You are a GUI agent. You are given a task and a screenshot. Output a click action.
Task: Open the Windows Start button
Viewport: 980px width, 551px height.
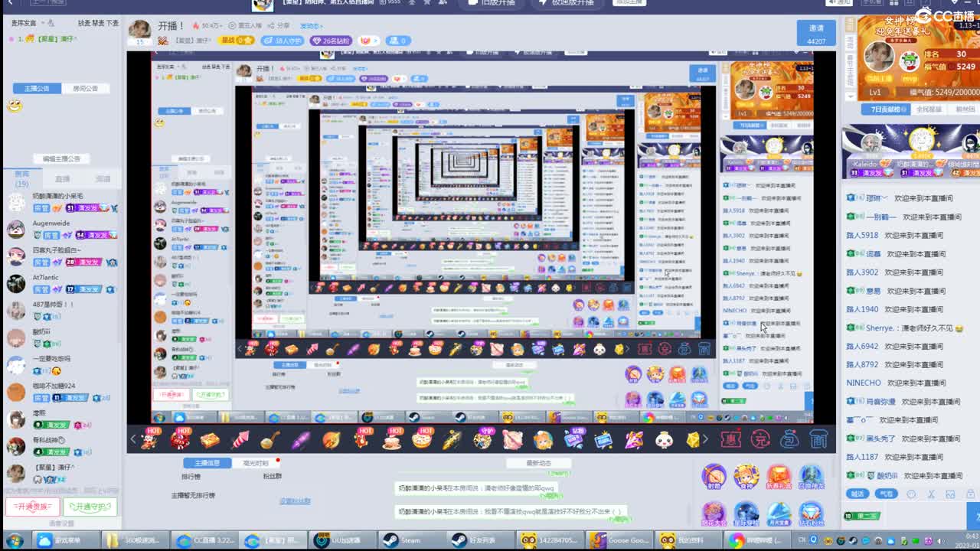pyautogui.click(x=14, y=540)
